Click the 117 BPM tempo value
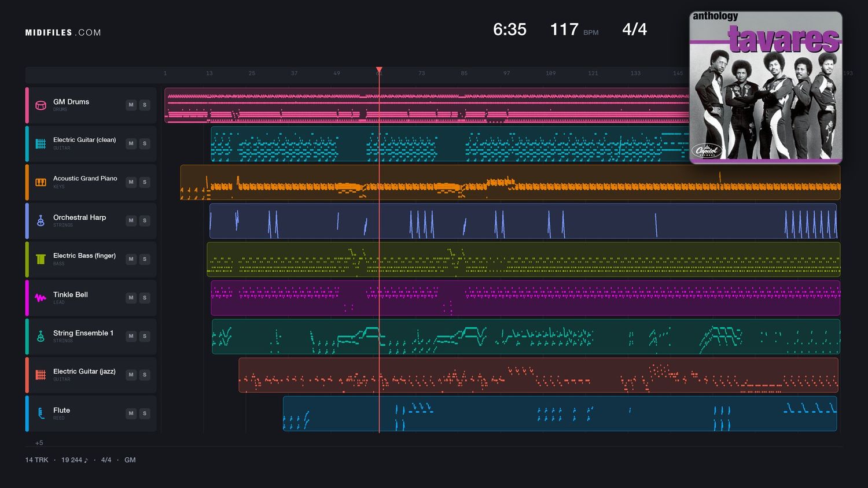 (564, 29)
